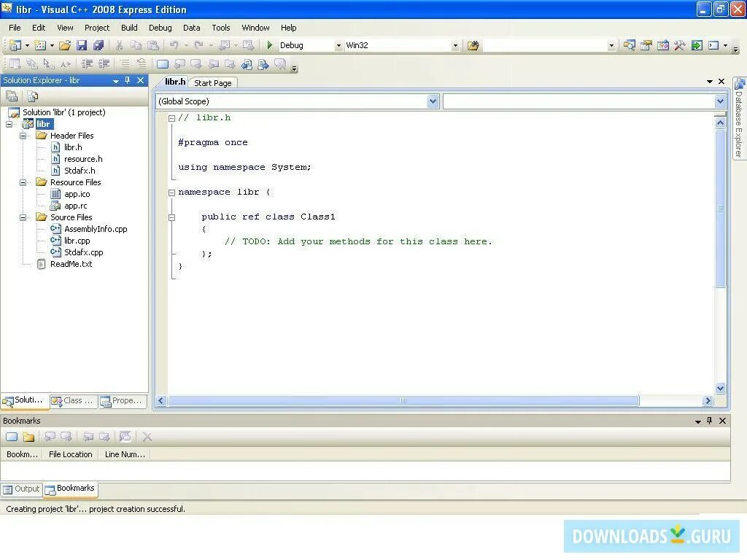
Task: Open the Help menu
Action: click(288, 28)
